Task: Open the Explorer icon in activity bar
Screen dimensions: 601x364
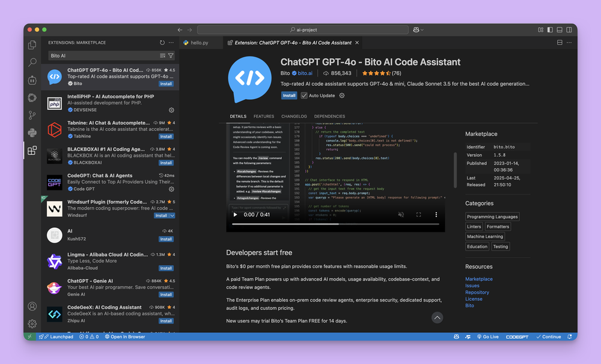Action: 32,44
